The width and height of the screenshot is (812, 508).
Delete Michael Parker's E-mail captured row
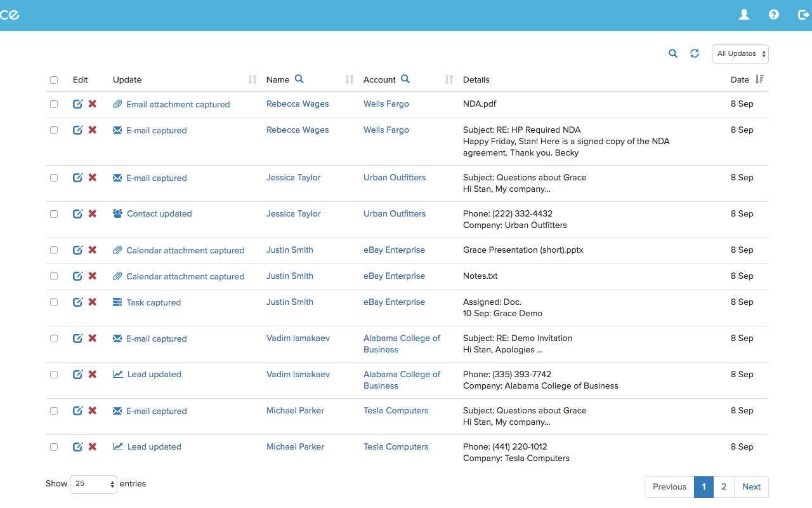tap(93, 411)
